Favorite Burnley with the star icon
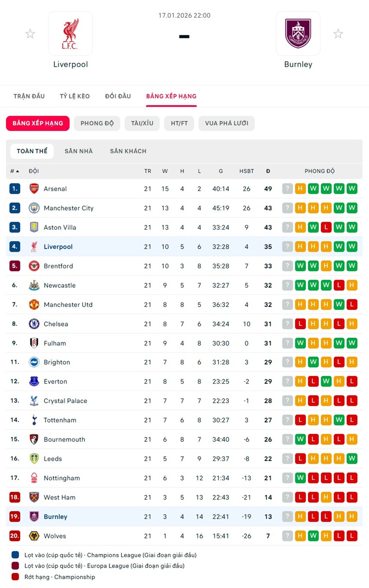 click(338, 34)
